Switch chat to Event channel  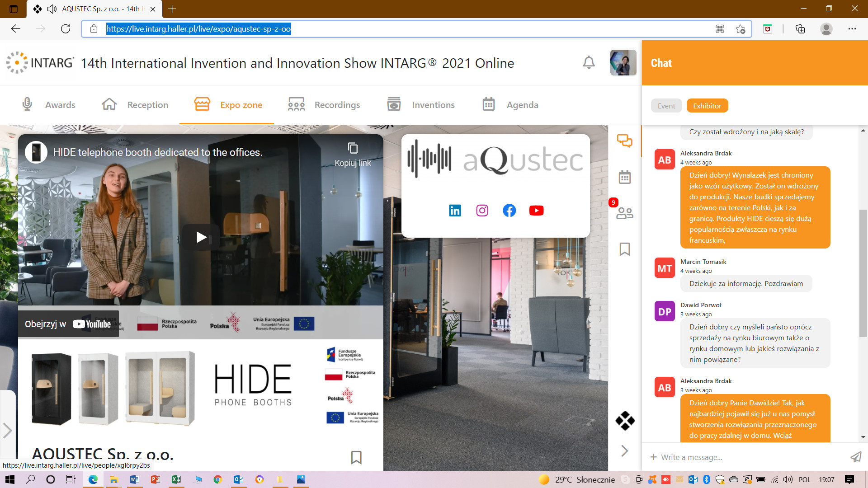(x=666, y=106)
